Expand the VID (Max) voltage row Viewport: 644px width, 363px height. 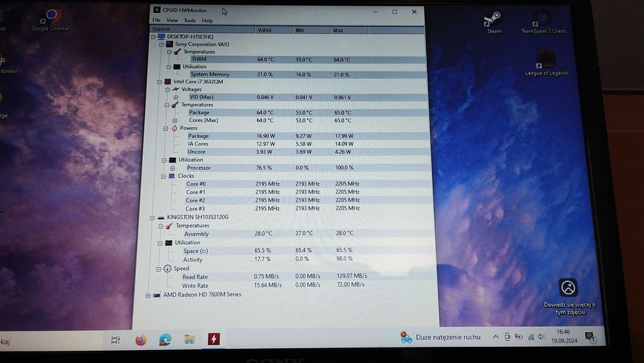176,97
